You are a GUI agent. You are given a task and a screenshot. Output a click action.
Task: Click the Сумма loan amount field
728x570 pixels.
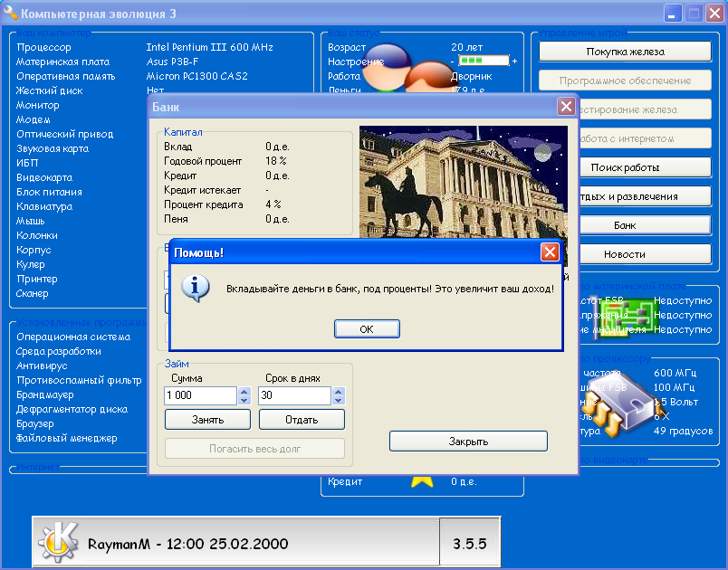point(201,395)
